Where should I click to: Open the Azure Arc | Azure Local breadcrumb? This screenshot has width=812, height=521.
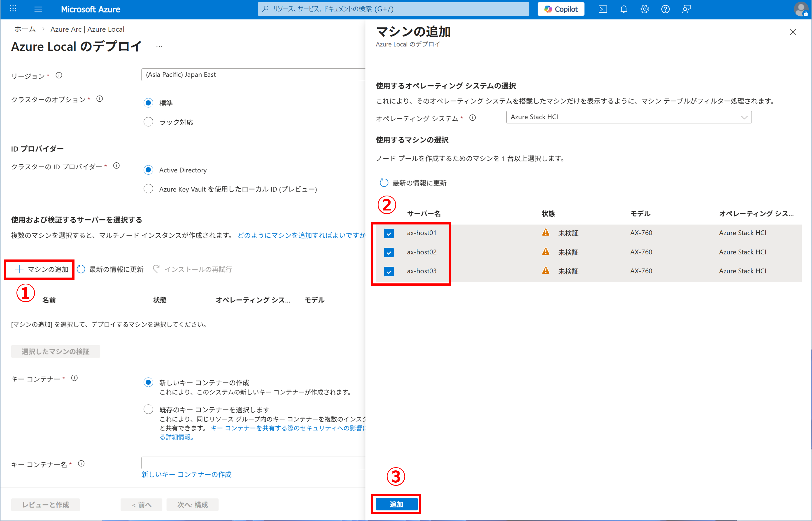click(x=87, y=29)
